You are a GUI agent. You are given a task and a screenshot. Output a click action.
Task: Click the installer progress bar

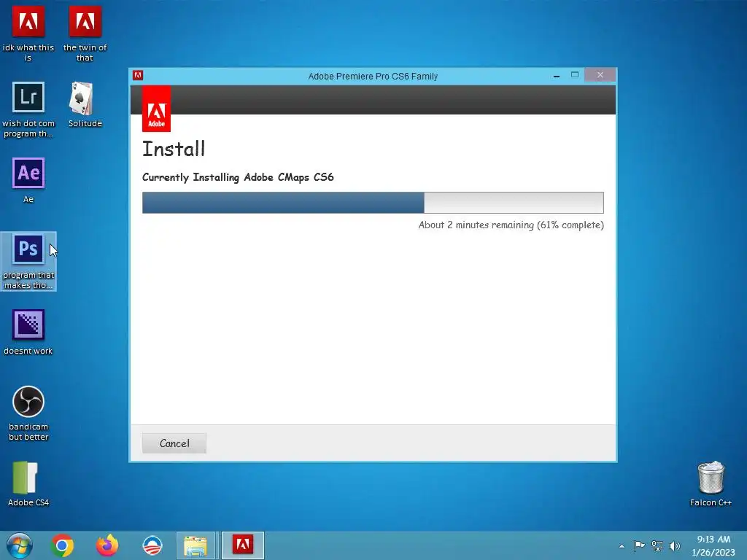coord(373,203)
